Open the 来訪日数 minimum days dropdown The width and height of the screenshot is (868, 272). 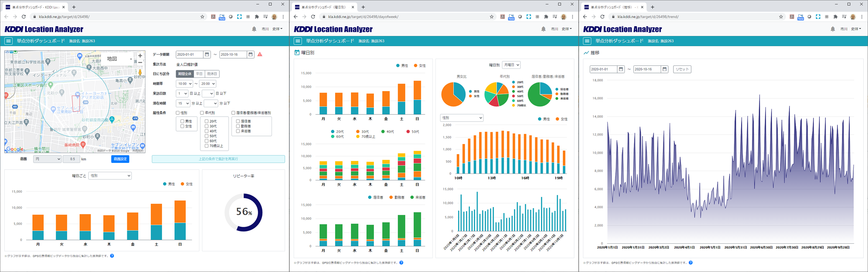click(182, 94)
